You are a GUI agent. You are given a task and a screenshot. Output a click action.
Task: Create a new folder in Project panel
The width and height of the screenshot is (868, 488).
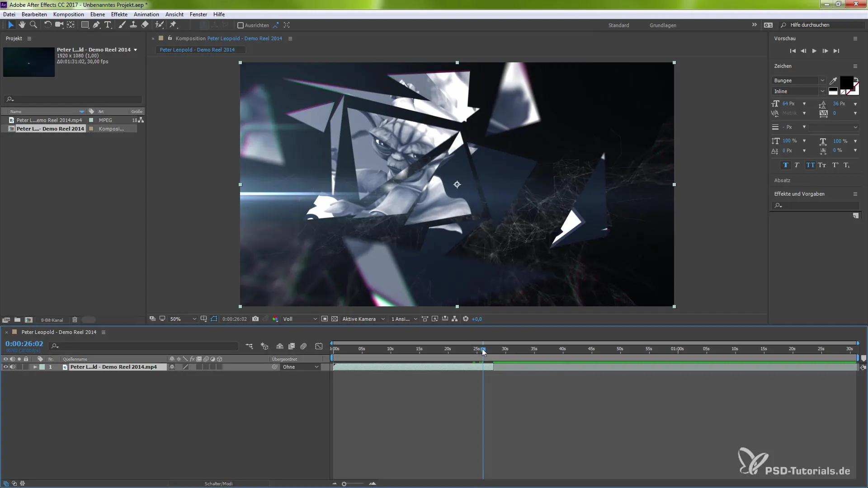pyautogui.click(x=17, y=320)
